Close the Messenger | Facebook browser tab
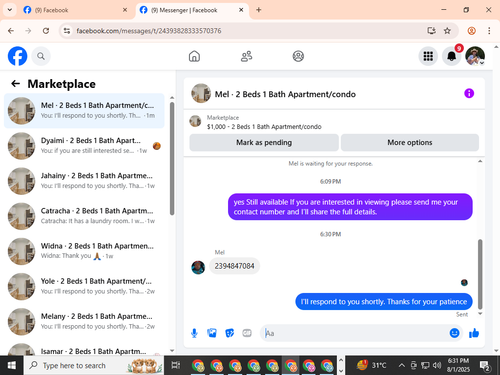 (x=241, y=10)
